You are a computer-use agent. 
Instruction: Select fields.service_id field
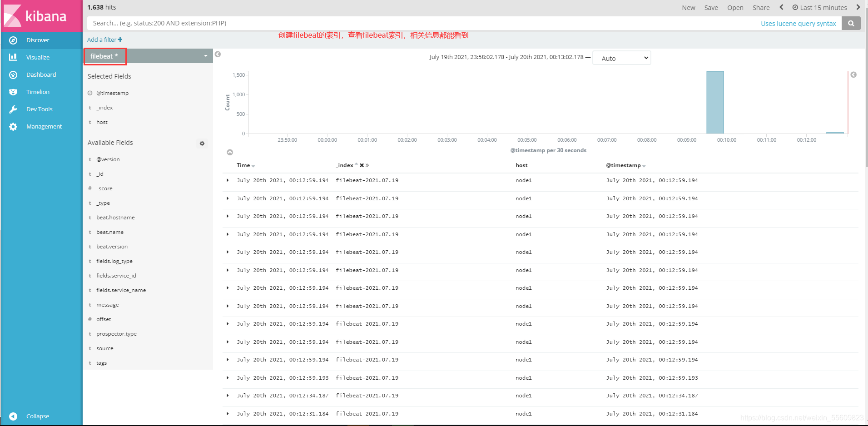tap(116, 276)
